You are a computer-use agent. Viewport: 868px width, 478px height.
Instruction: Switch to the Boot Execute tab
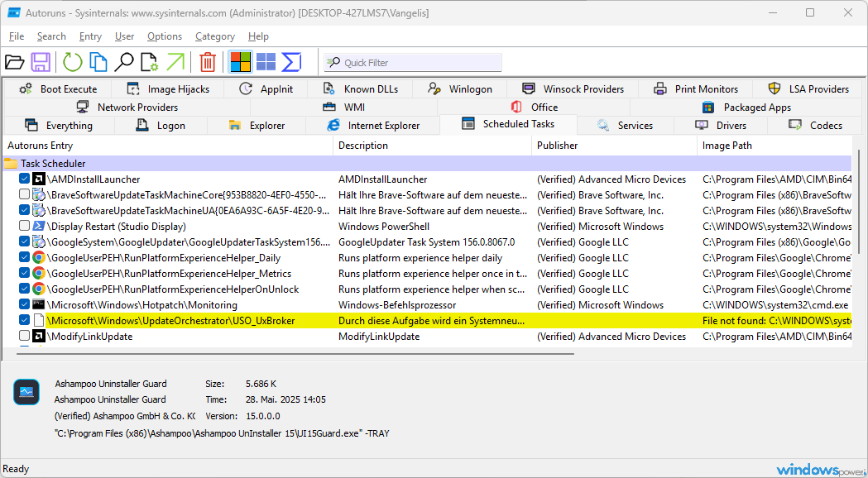[58, 89]
